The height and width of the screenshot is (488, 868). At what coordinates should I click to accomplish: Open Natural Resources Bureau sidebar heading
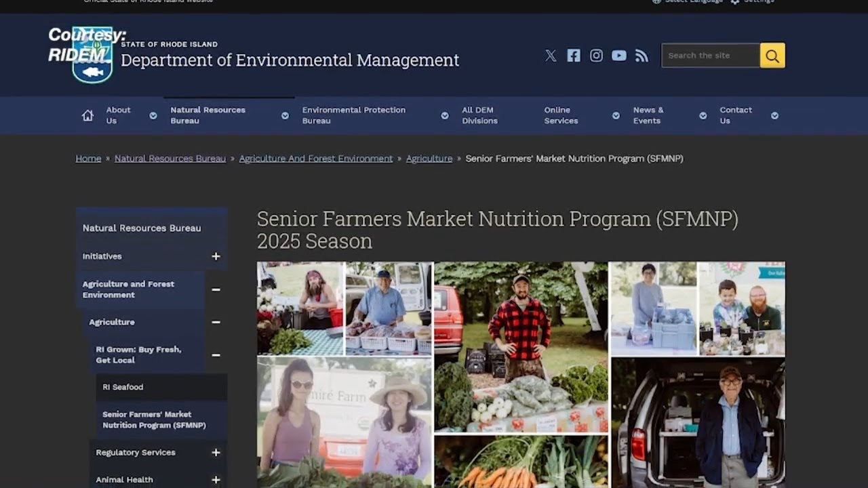tap(142, 228)
